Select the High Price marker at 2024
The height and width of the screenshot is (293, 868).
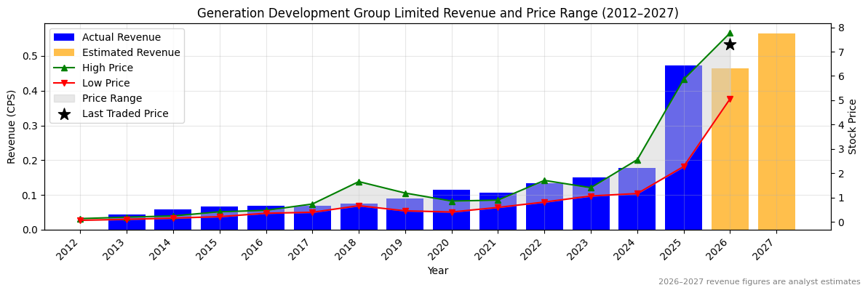click(637, 160)
